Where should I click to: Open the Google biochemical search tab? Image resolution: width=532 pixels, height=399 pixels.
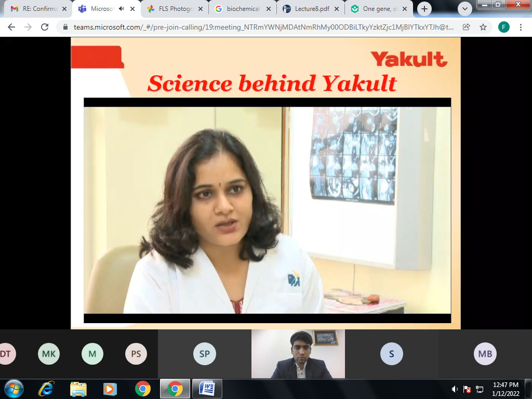(x=243, y=9)
